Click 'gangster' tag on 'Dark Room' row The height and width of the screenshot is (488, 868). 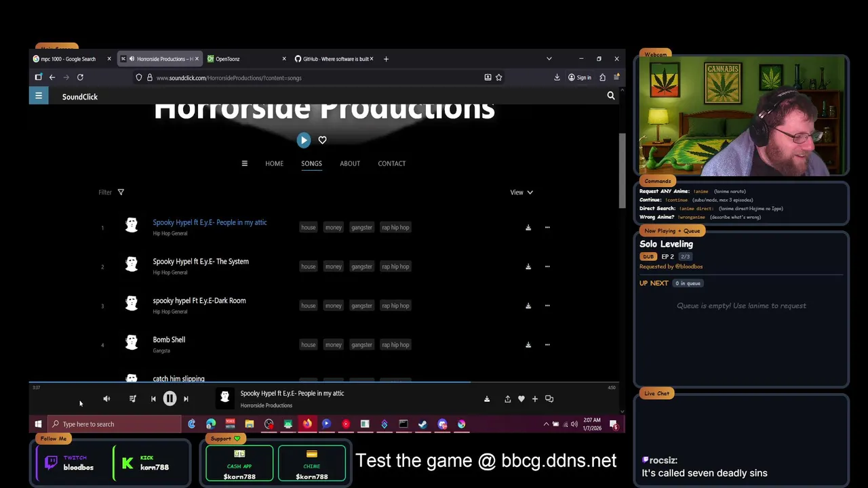pos(361,306)
